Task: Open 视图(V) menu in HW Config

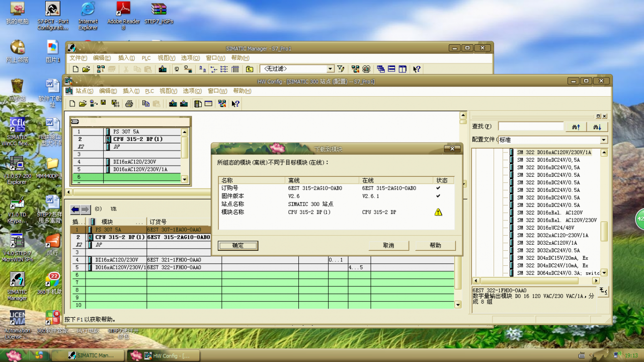Action: pos(168,91)
